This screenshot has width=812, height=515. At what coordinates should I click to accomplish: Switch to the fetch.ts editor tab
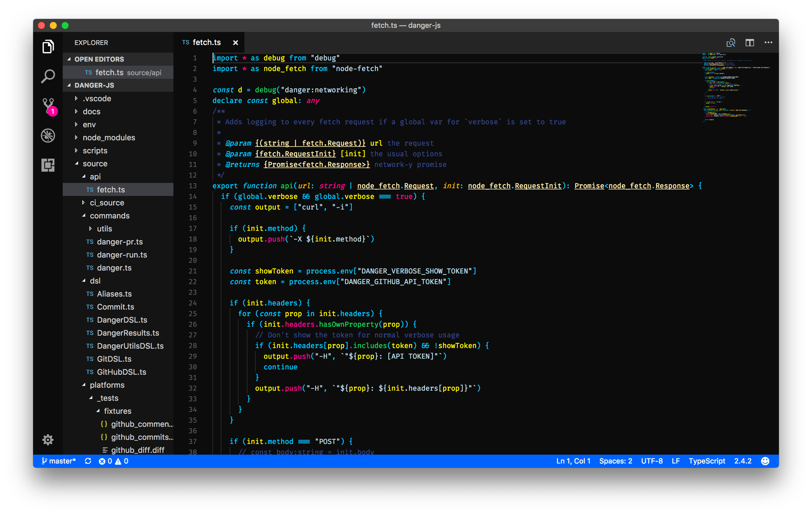[206, 42]
